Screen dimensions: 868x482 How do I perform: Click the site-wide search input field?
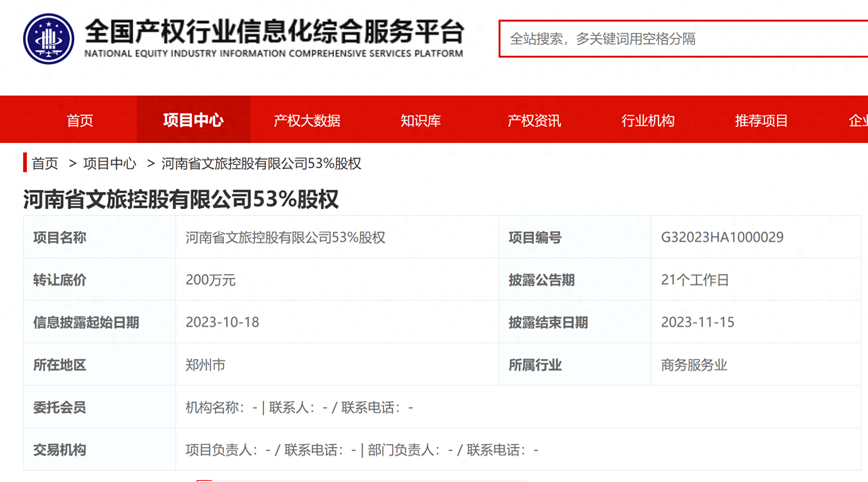click(683, 39)
